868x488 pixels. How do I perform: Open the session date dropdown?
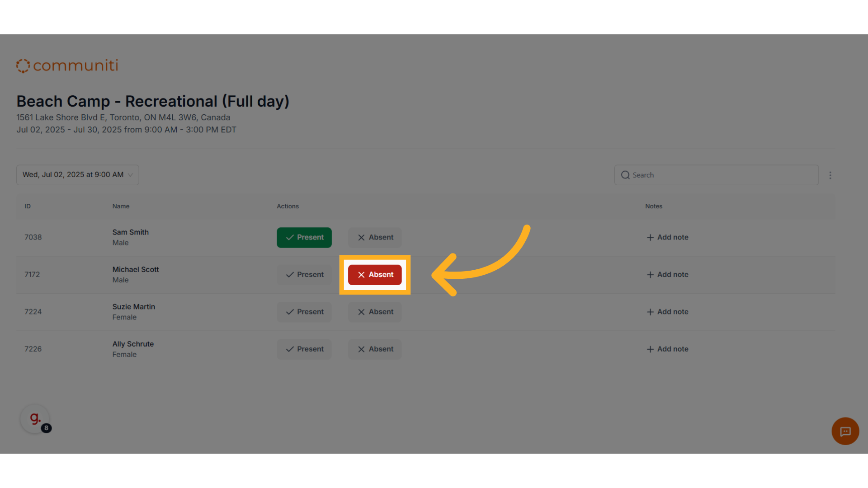point(78,175)
